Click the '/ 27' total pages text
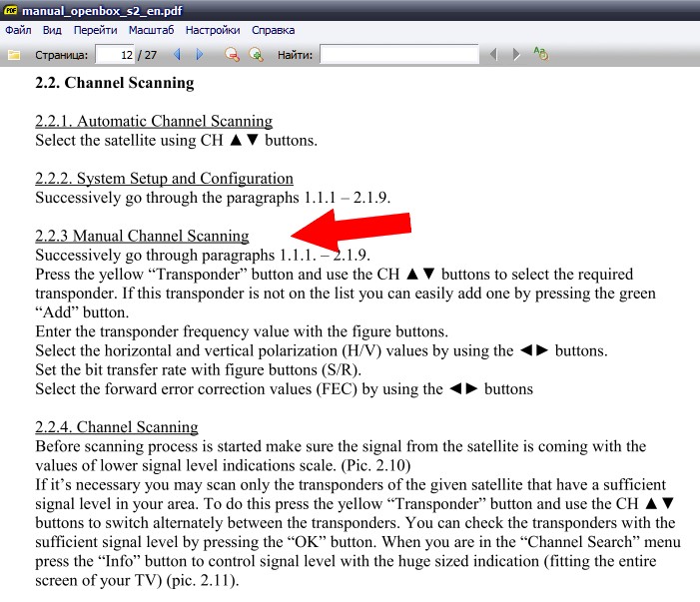Screen dimensions: 700x602 (x=148, y=55)
